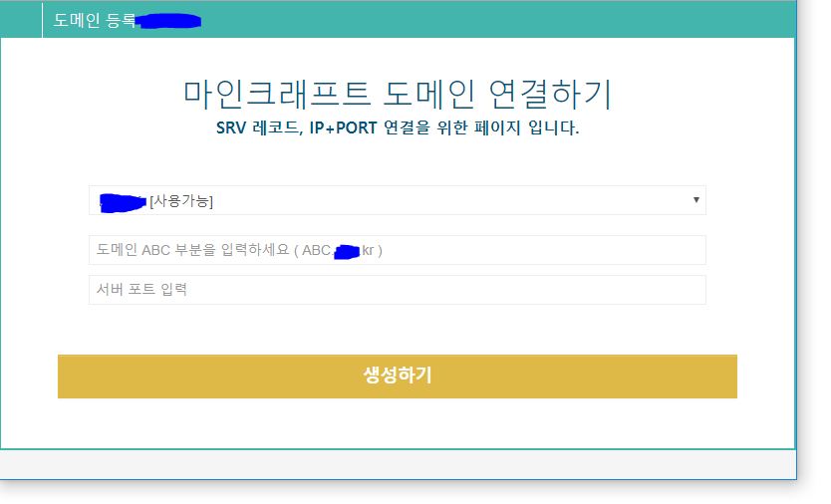Screen dimensions: 831x504
Task: Focus the 도메인 ABC 부분 input field
Action: pos(397,250)
